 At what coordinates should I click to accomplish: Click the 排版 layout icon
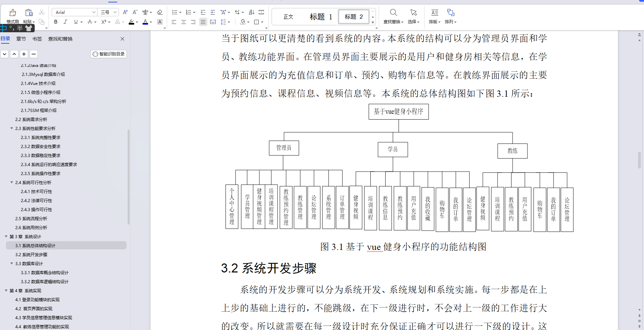point(435,13)
